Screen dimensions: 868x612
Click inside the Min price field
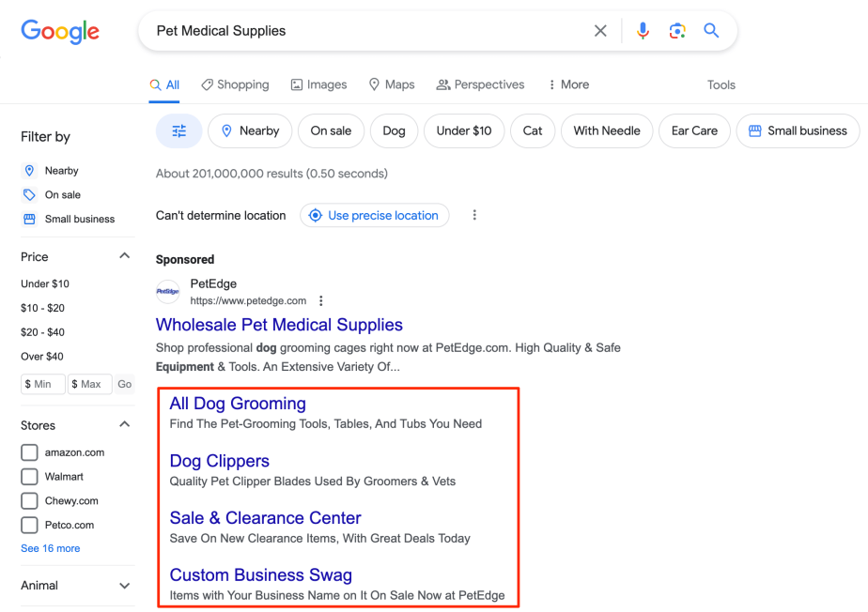pos(42,384)
